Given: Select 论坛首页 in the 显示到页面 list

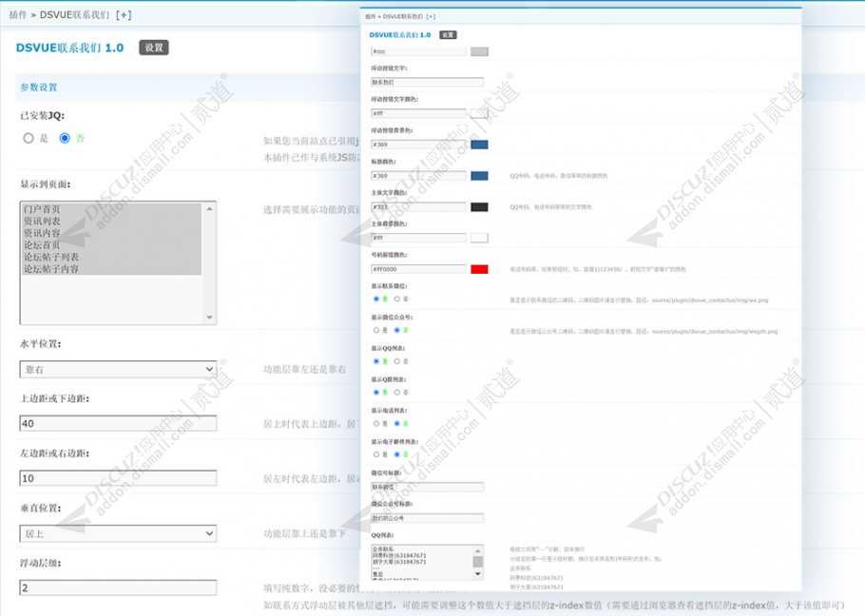Looking at the screenshot, I should [111, 245].
